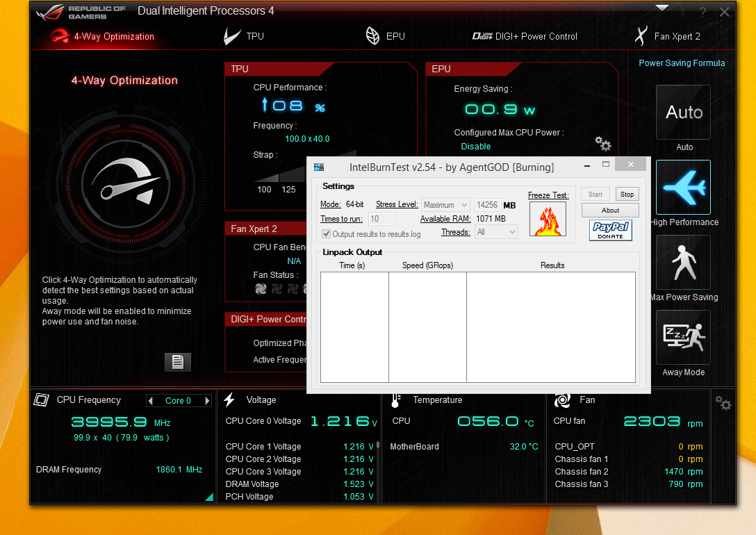Click the PayPal Donate button
The image size is (756, 535).
pyautogui.click(x=610, y=230)
